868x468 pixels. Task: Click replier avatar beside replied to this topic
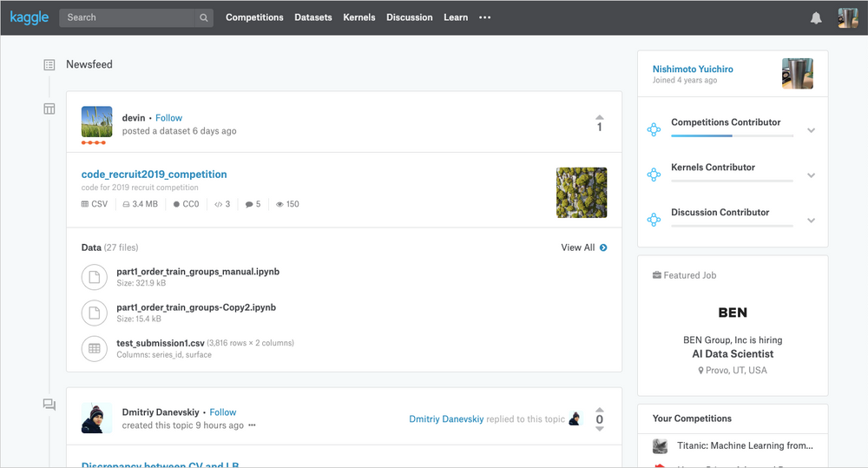pyautogui.click(x=575, y=419)
